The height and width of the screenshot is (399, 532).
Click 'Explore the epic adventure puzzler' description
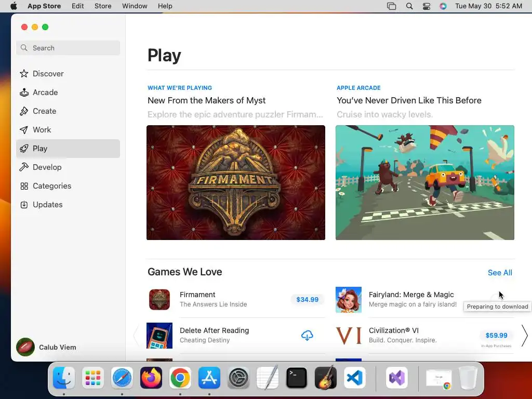pos(235,114)
